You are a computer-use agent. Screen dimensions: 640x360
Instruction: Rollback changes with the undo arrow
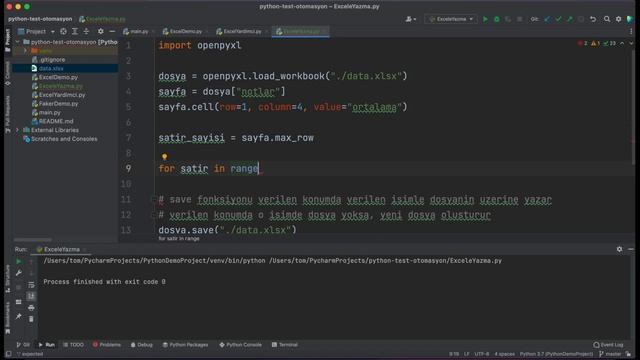pos(593,19)
